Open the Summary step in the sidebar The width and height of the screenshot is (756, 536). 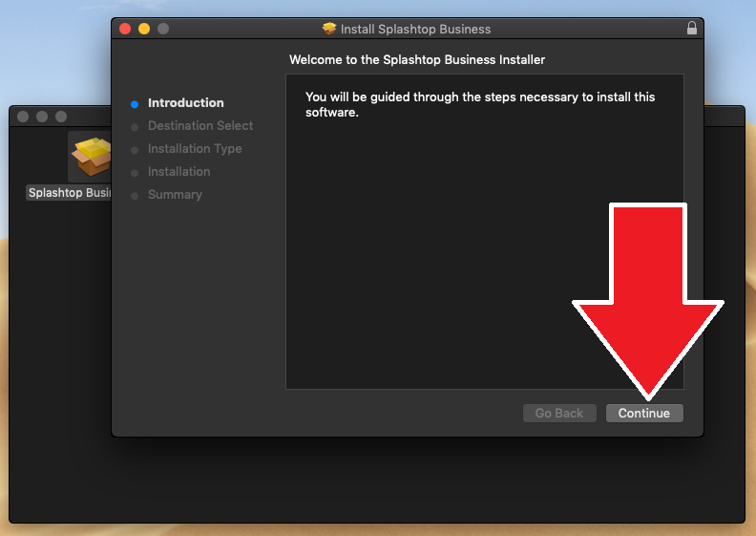click(x=175, y=195)
